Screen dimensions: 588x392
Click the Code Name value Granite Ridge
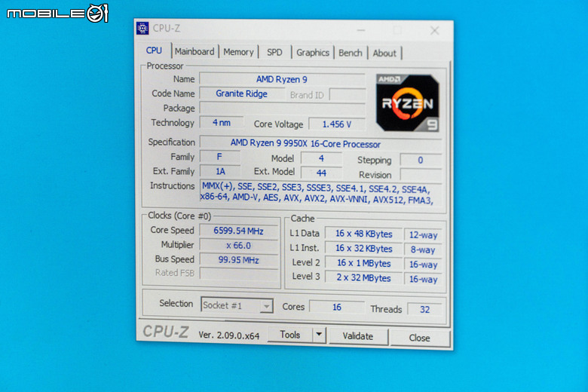pyautogui.click(x=242, y=93)
